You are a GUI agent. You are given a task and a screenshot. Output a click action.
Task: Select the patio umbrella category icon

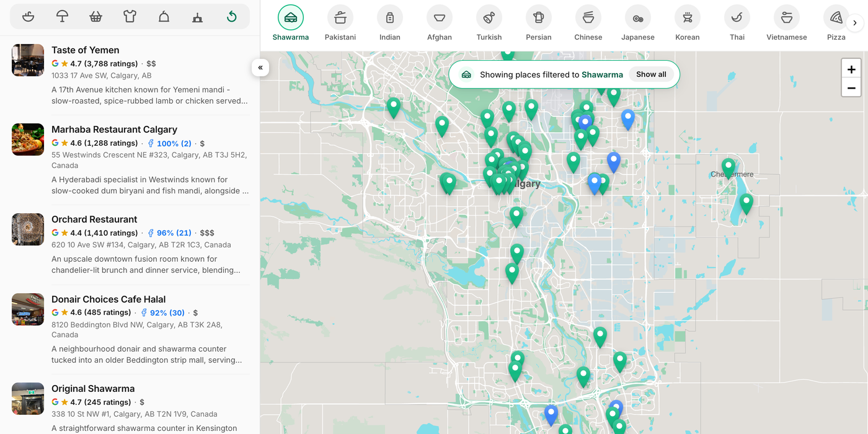click(x=62, y=17)
